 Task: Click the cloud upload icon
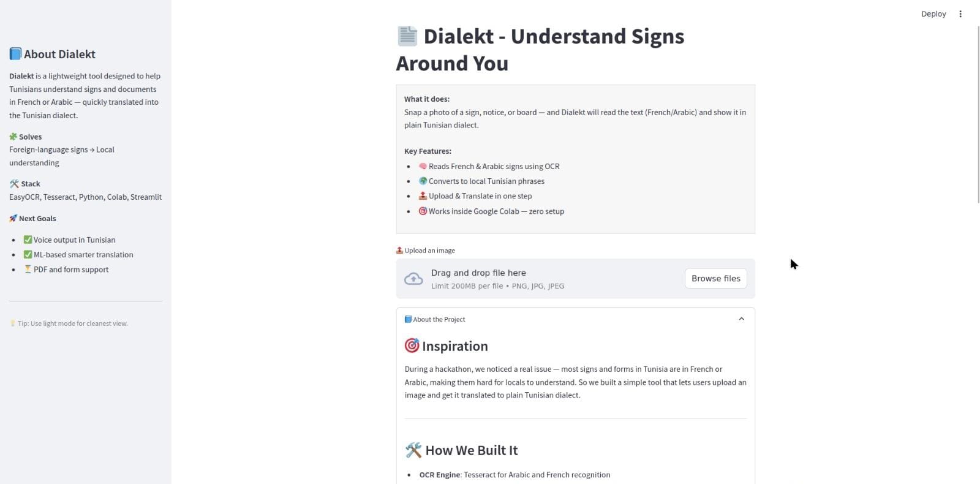pyautogui.click(x=413, y=279)
